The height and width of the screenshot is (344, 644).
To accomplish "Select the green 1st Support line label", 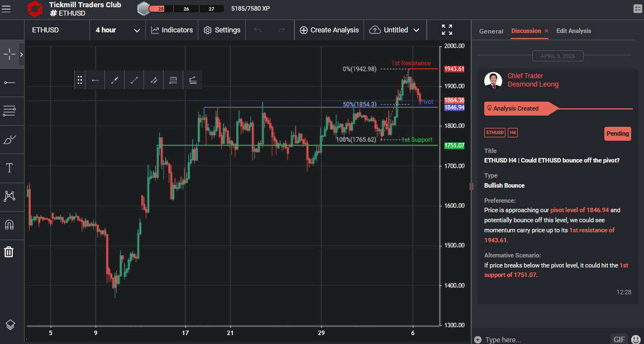I will (417, 140).
